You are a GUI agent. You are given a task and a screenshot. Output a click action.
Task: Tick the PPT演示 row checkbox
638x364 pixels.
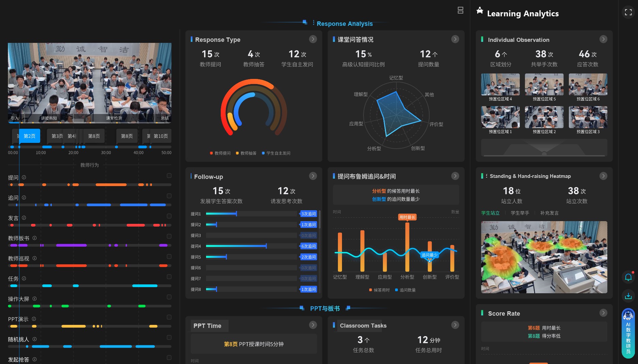[x=169, y=317]
